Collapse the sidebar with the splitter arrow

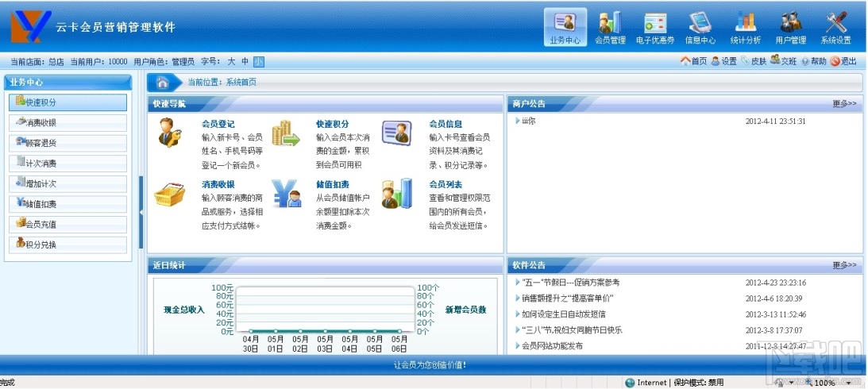click(141, 212)
